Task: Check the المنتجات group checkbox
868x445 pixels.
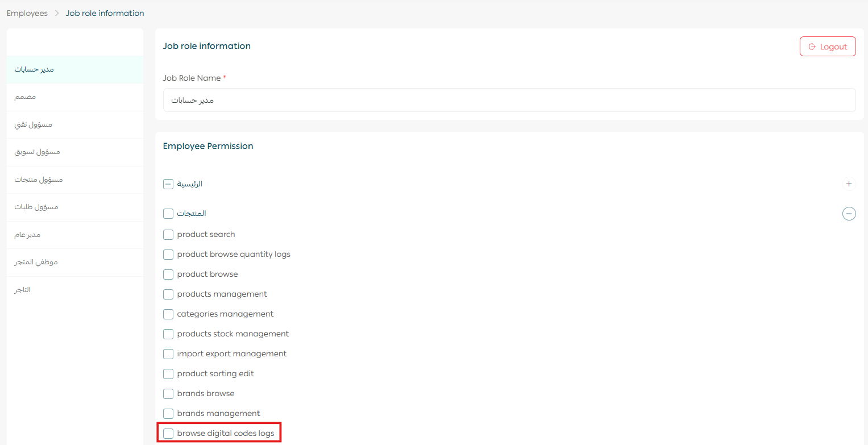Action: point(168,214)
